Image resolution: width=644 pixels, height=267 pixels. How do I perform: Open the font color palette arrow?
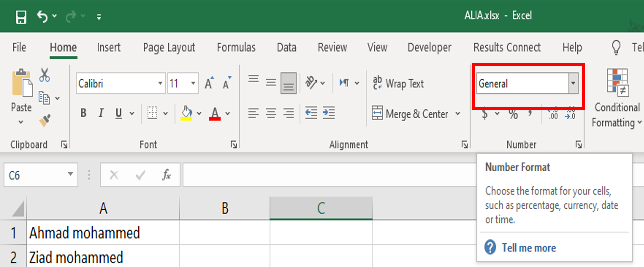coord(228,114)
